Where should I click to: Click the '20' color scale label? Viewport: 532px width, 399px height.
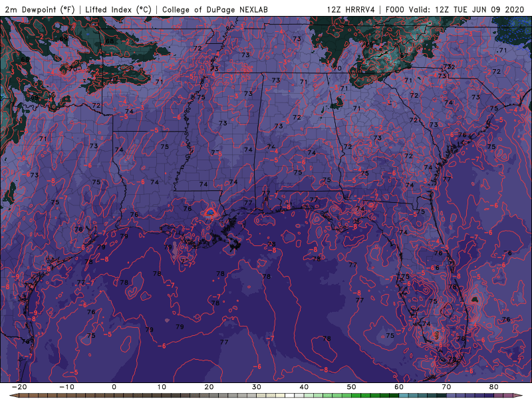209,387
